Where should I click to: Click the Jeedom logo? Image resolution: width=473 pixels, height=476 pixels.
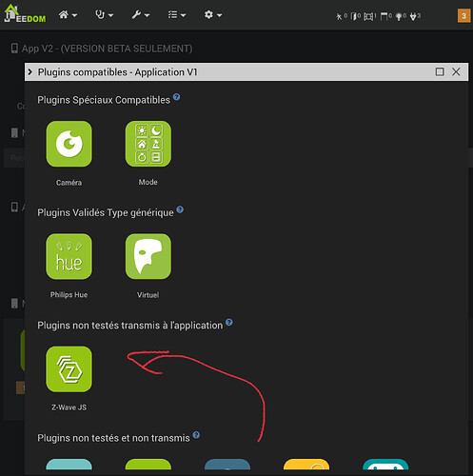pos(25,14)
